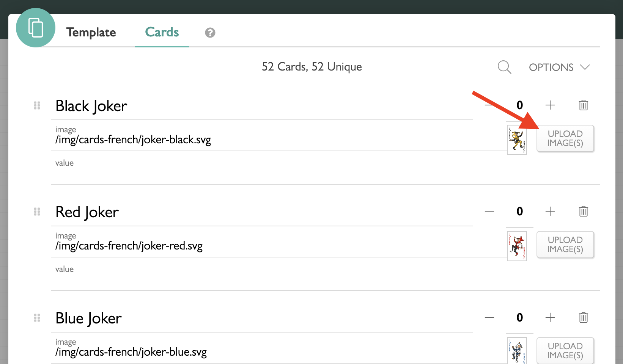Increase the Blue Joker count
The height and width of the screenshot is (364, 623).
(550, 317)
